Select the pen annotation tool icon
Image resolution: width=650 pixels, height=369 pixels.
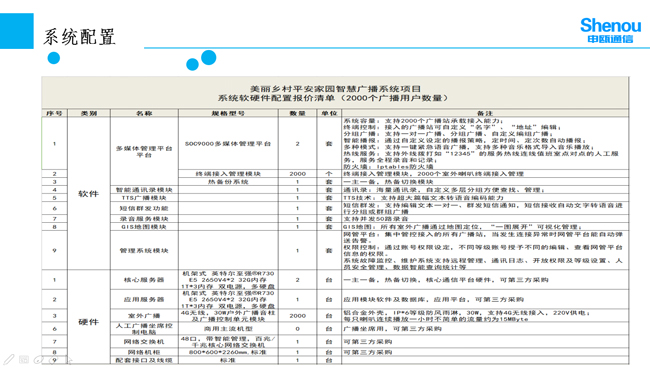[x=9, y=359]
